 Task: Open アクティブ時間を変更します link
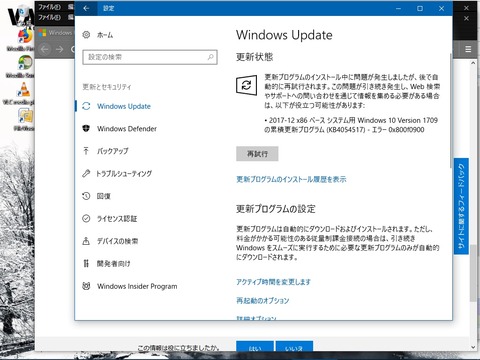pyautogui.click(x=273, y=282)
